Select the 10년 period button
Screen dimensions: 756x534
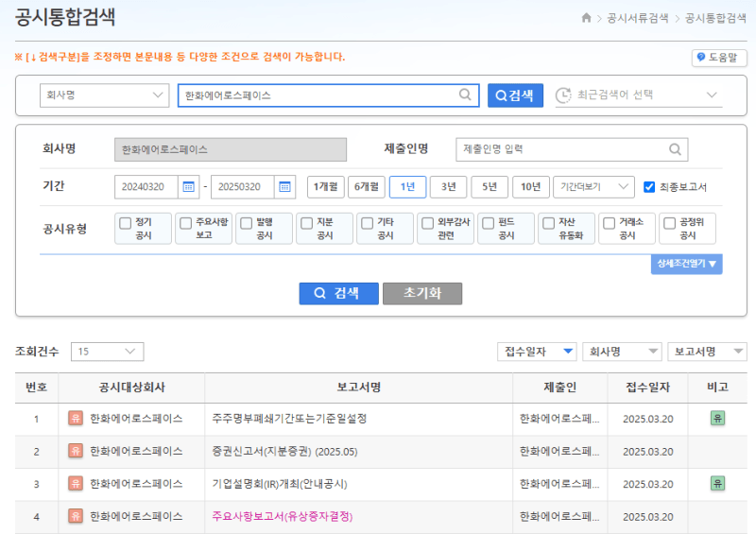(x=531, y=187)
